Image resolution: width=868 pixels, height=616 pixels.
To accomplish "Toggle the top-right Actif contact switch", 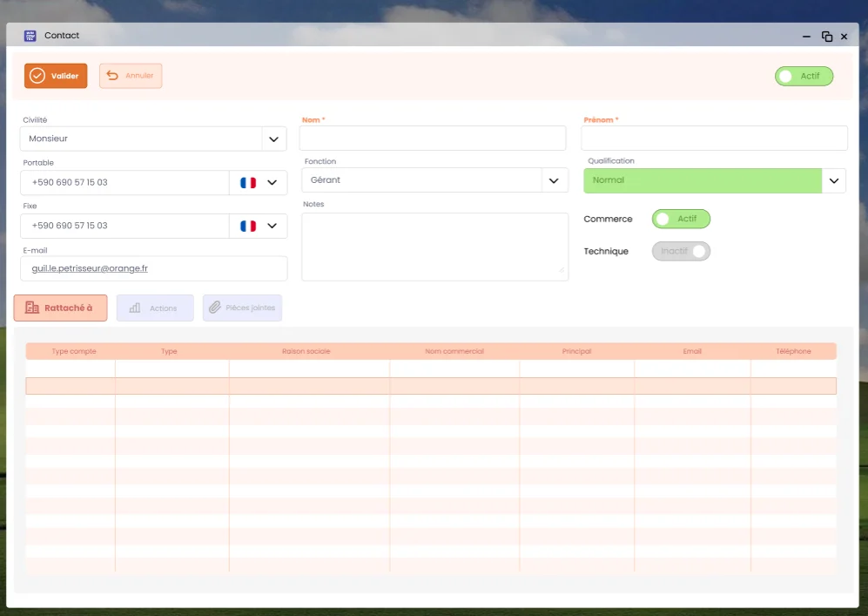I will (x=804, y=77).
